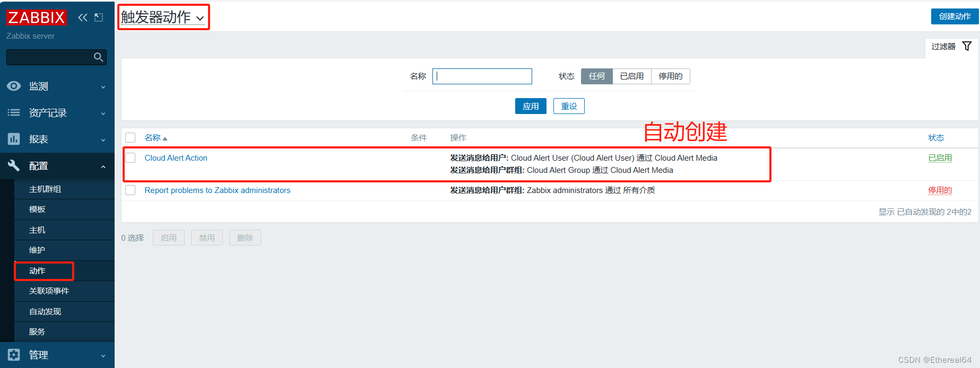Viewport: 980px width, 368px height.
Task: Click the disabled 启用 bulk button
Action: 169,238
